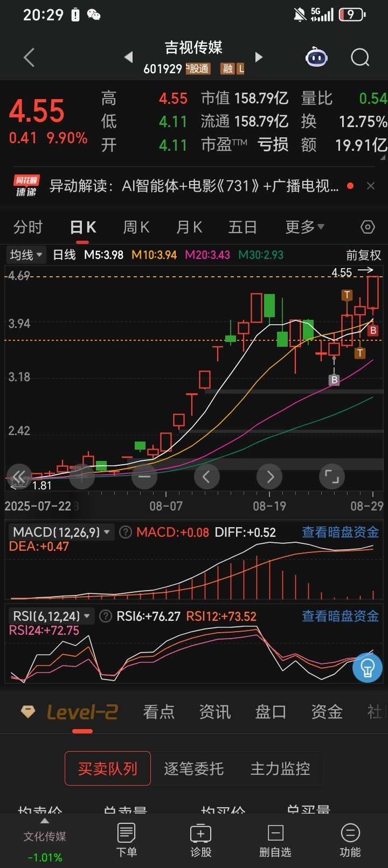Tap 删自选 remove from watchlist
Screen dimensions: 388x868
275,840
